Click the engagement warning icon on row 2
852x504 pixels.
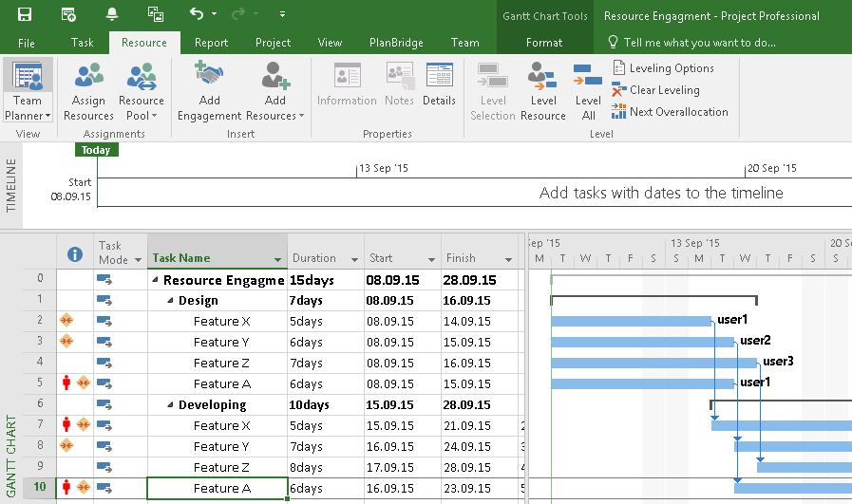(x=66, y=320)
